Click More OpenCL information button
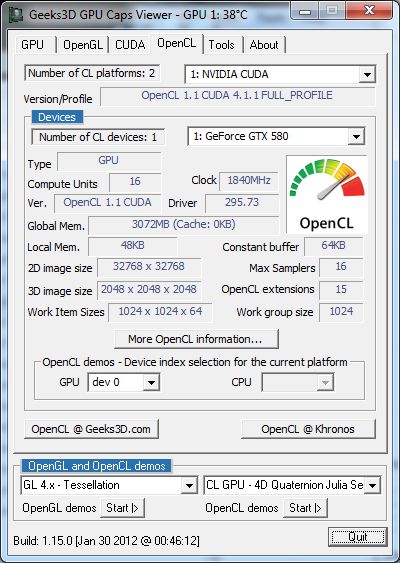 point(196,339)
